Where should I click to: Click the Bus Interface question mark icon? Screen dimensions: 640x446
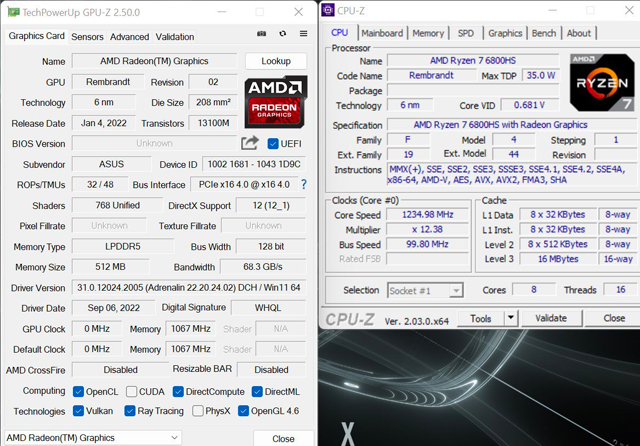click(x=304, y=184)
